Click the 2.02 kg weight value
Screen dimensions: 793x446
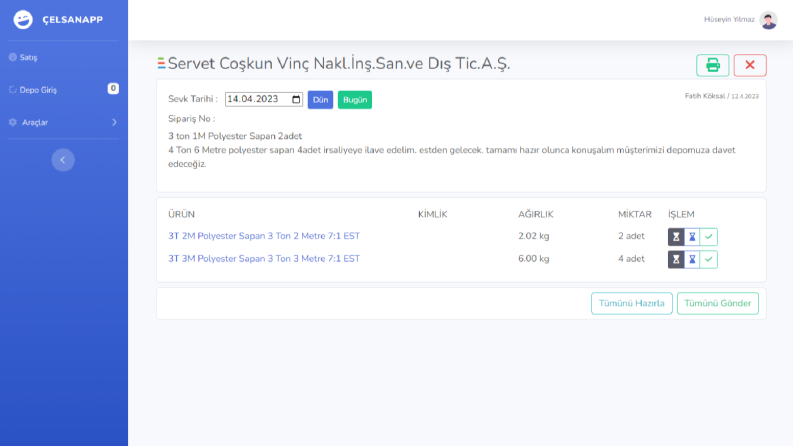pos(534,236)
